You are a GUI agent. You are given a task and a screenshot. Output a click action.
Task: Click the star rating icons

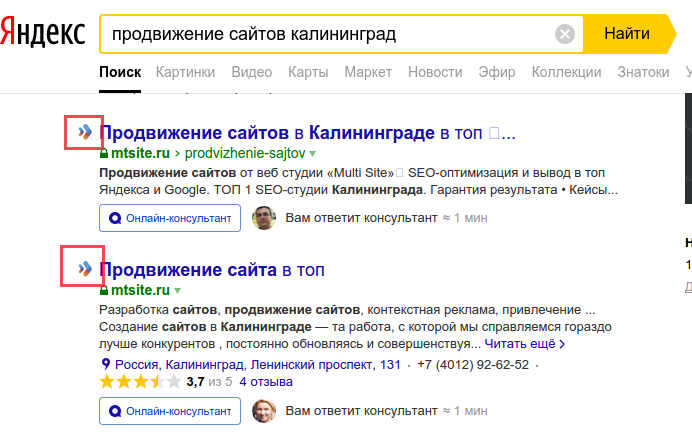[x=140, y=381]
